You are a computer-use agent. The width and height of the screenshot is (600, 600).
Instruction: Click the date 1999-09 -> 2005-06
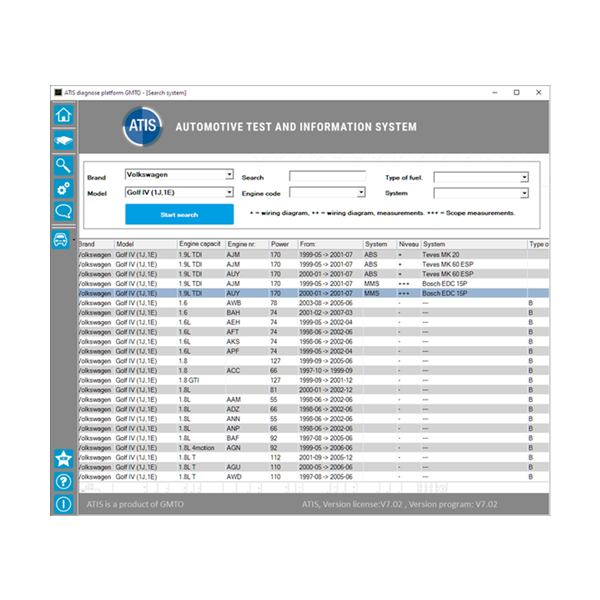coord(326,361)
